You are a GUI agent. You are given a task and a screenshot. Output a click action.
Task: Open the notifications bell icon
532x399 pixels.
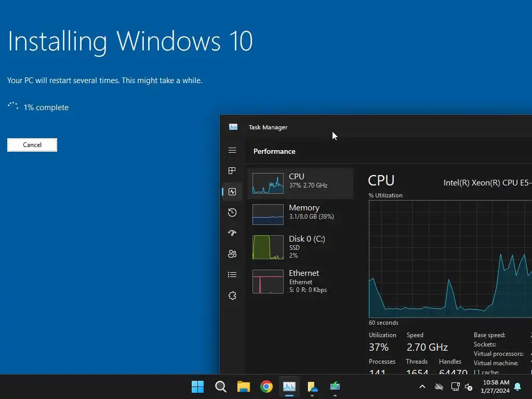pyautogui.click(x=518, y=387)
